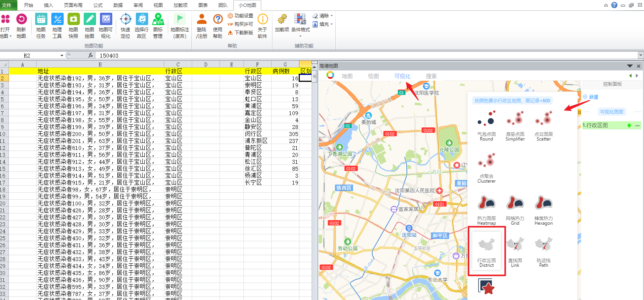Select 点聚合 Clusterer layer type

coord(486,168)
